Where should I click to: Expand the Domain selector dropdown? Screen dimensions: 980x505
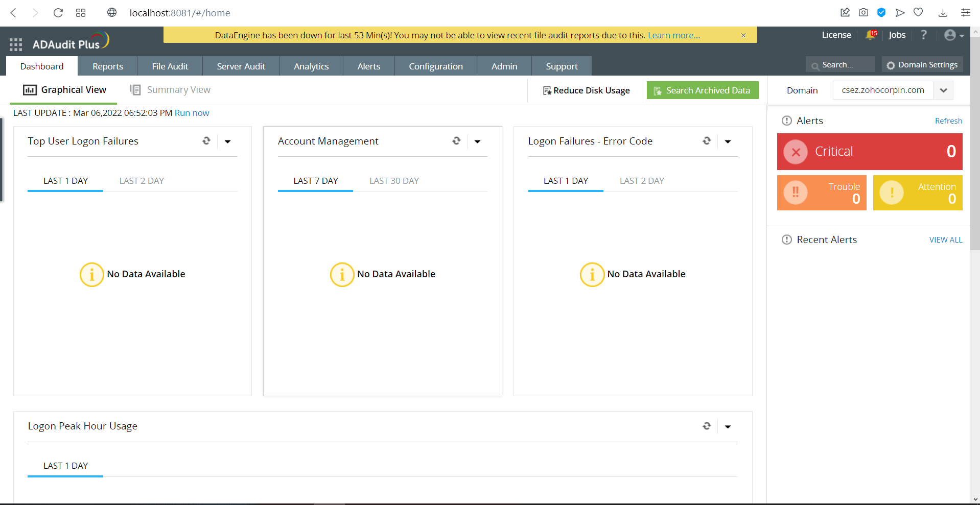[944, 90]
